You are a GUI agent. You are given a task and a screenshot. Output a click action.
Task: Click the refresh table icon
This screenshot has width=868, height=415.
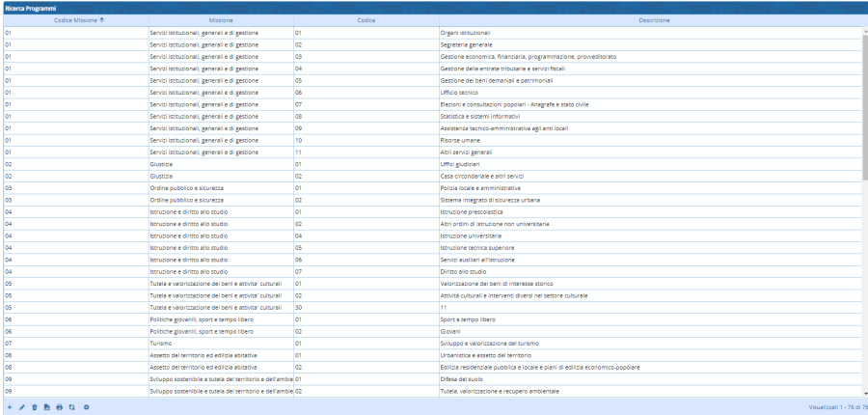tap(71, 407)
